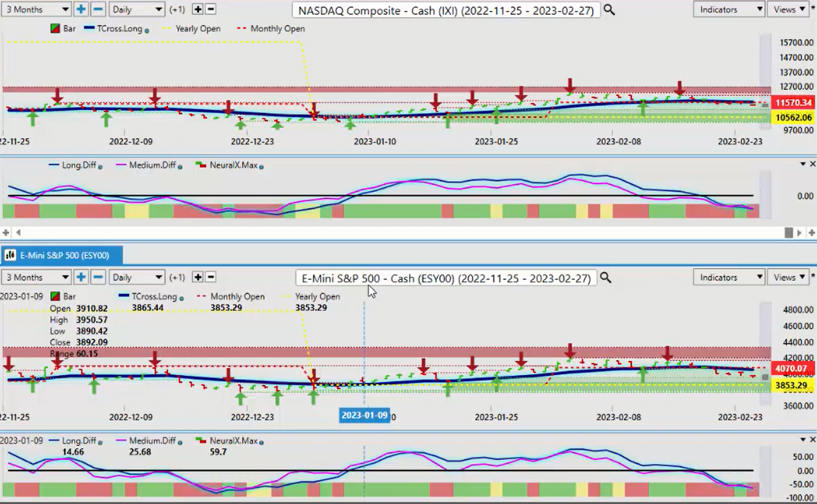Open 3 Months range dropdown in NASDAQ chart
This screenshot has height=504, width=817.
point(37,9)
